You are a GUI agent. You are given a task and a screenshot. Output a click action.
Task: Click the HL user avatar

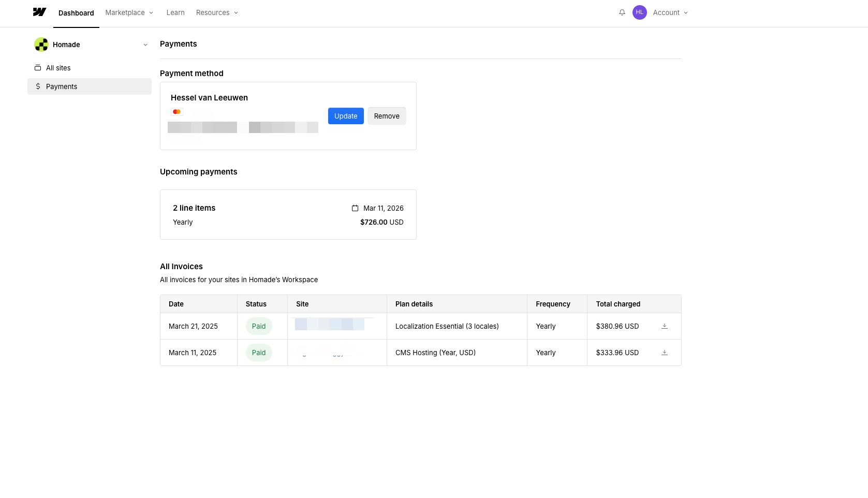coord(640,12)
